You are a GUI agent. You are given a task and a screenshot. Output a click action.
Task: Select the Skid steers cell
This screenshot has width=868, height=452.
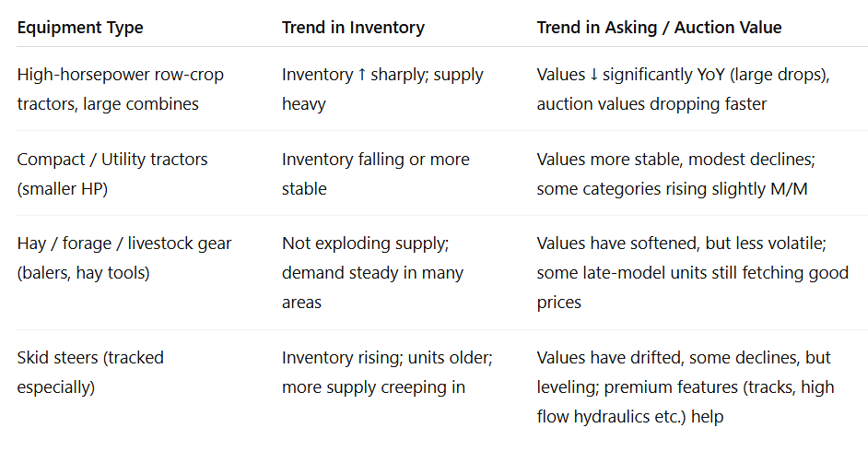[89, 372]
